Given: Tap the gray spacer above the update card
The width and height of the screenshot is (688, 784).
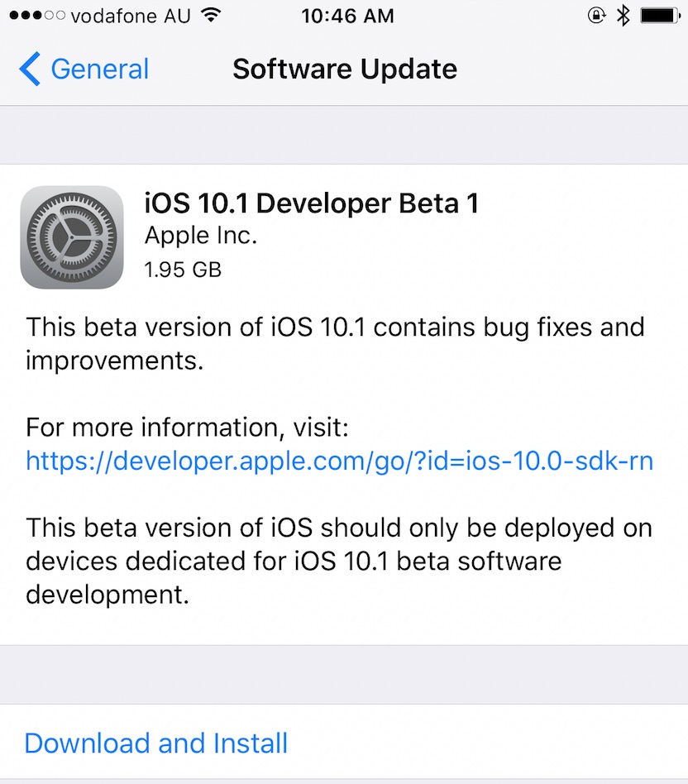Looking at the screenshot, I should point(344,135).
